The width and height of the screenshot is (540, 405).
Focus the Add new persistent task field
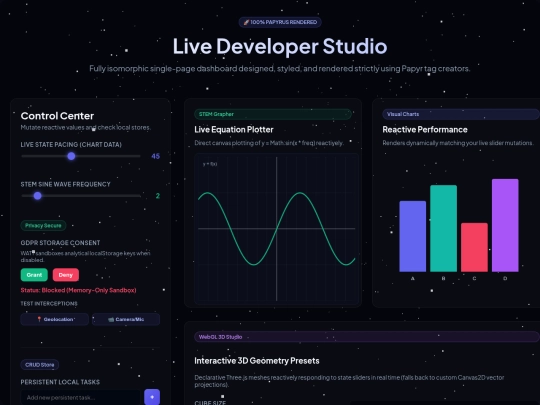81,397
